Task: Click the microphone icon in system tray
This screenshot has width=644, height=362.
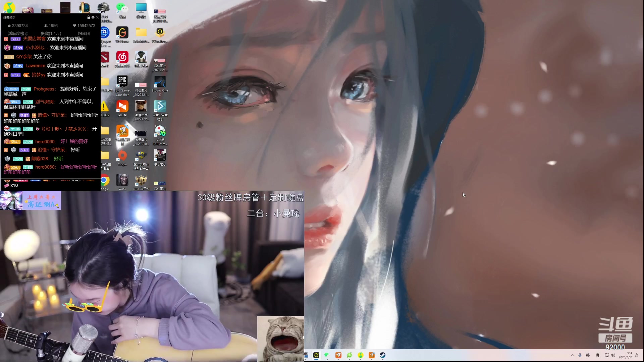Action: coord(580,355)
